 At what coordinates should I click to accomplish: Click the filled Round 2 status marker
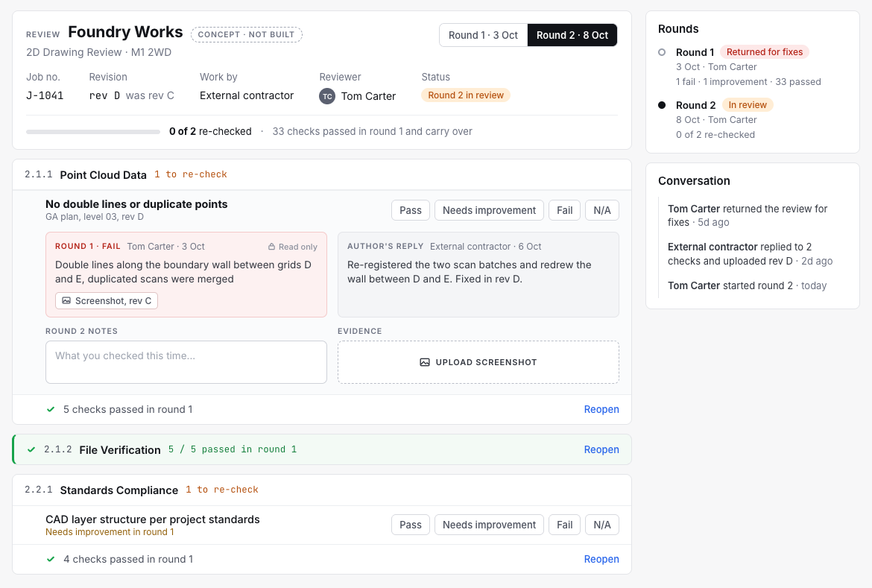click(x=662, y=105)
